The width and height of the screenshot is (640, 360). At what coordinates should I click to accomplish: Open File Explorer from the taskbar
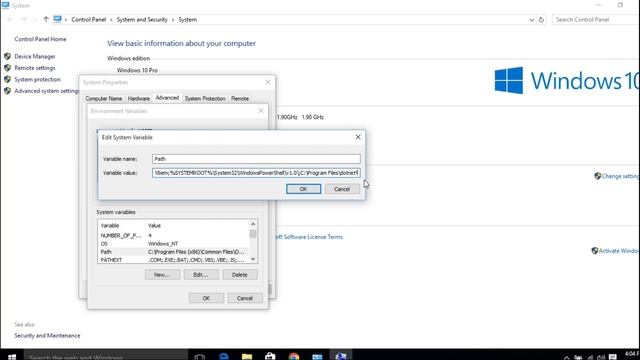click(247, 356)
